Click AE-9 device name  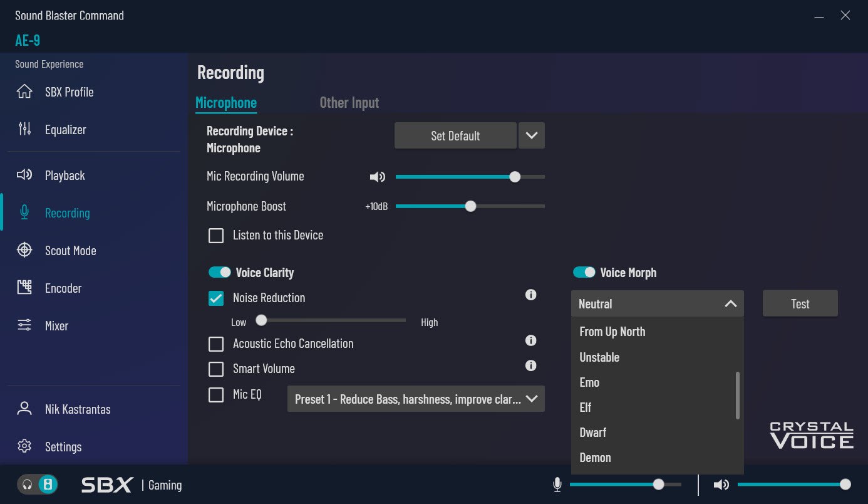(28, 40)
